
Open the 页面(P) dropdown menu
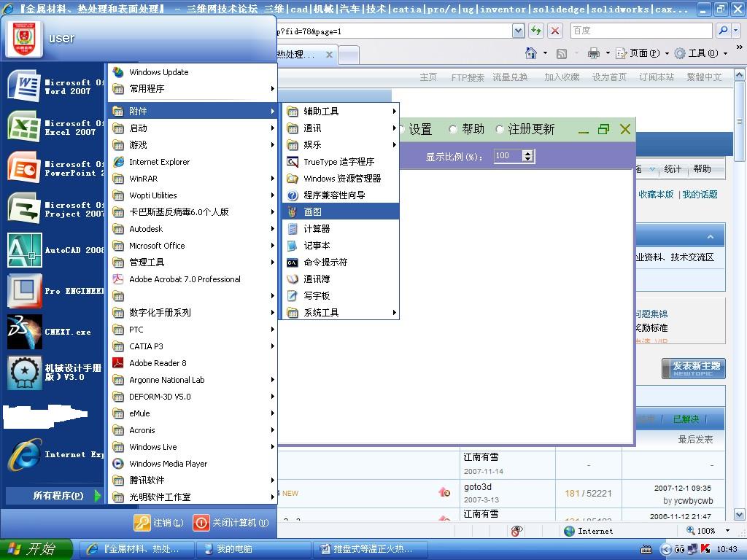pos(642,52)
